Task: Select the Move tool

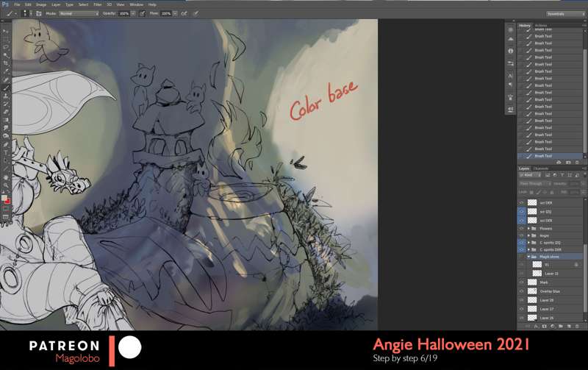Action: 6,31
